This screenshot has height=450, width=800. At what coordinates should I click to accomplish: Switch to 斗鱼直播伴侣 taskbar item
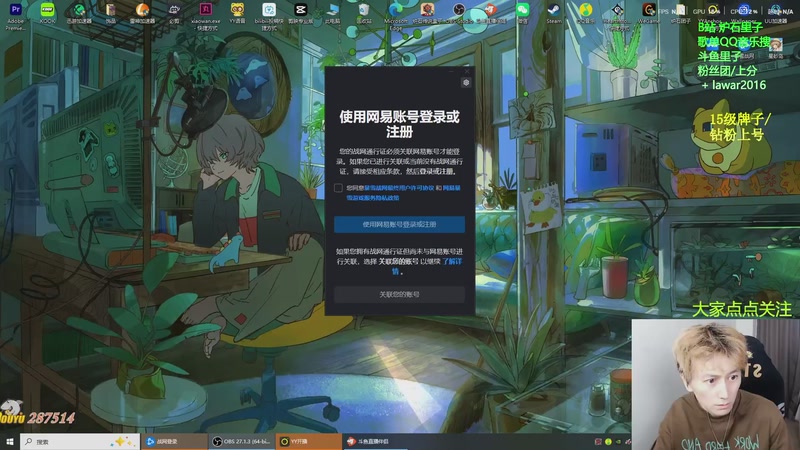tap(375, 441)
